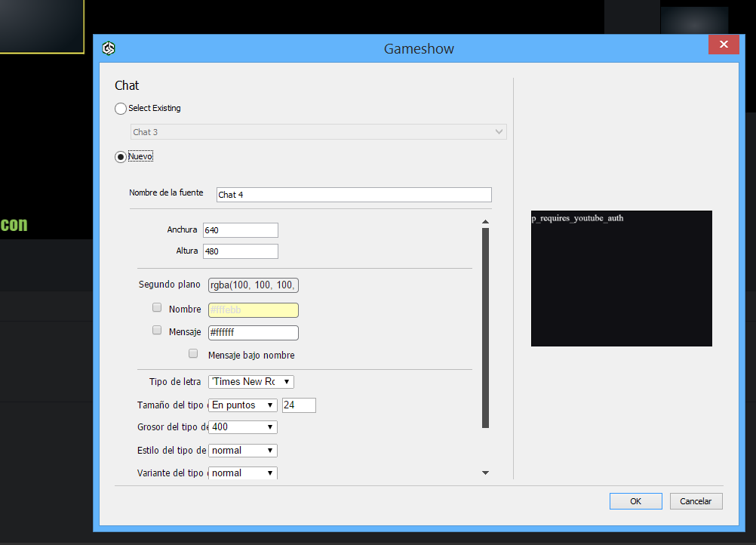The image size is (756, 545).
Task: Click the chat preview thumbnail
Action: (x=622, y=279)
